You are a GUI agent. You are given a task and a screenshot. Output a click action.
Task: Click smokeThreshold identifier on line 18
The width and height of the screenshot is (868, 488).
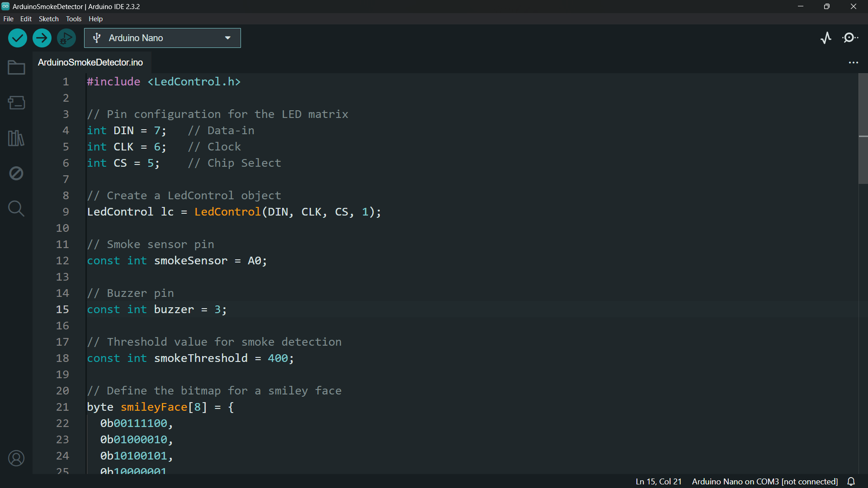(x=201, y=358)
